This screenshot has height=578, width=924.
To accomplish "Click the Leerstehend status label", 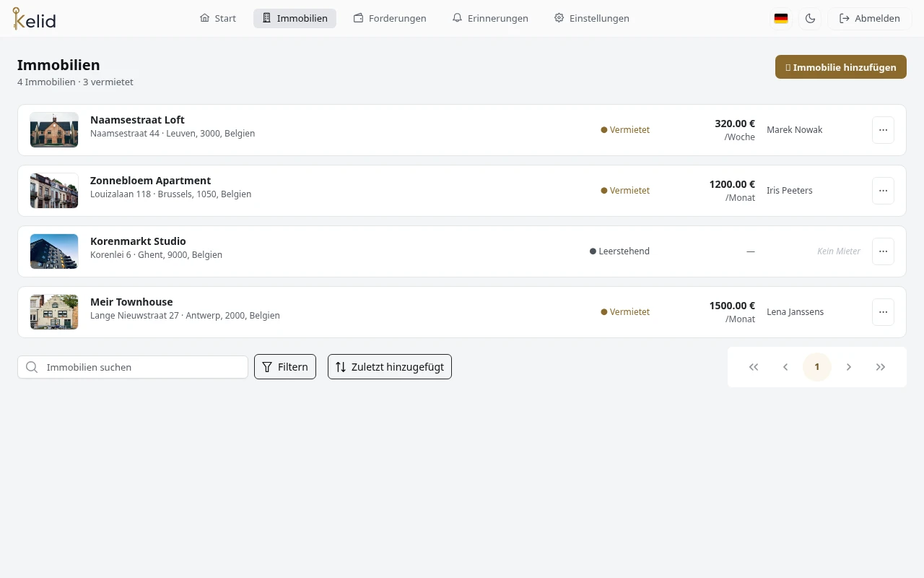I will [619, 251].
